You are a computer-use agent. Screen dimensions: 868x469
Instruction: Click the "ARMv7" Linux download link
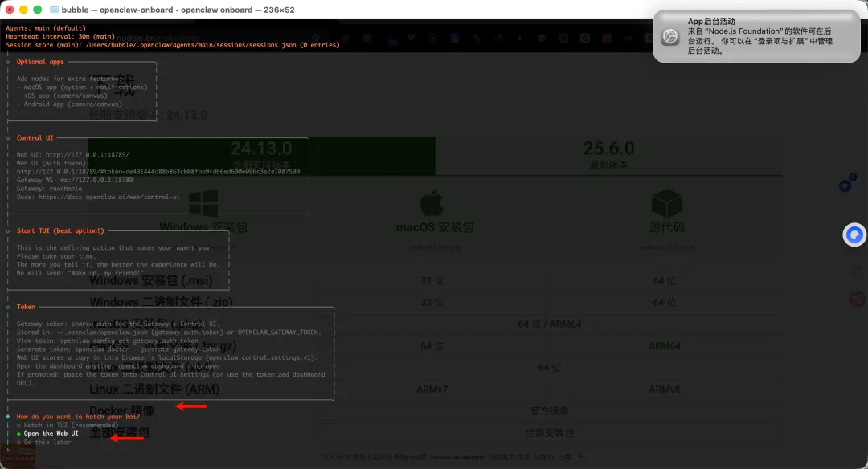432,389
